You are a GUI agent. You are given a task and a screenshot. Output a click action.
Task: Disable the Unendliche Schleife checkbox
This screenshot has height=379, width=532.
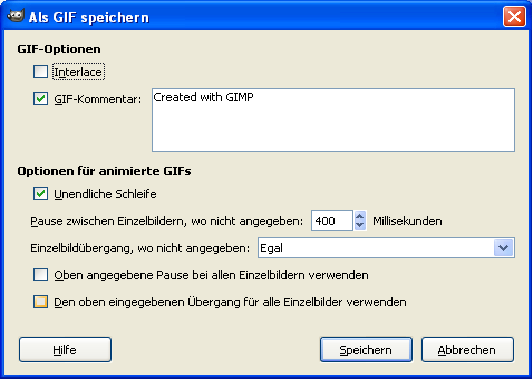click(x=40, y=194)
